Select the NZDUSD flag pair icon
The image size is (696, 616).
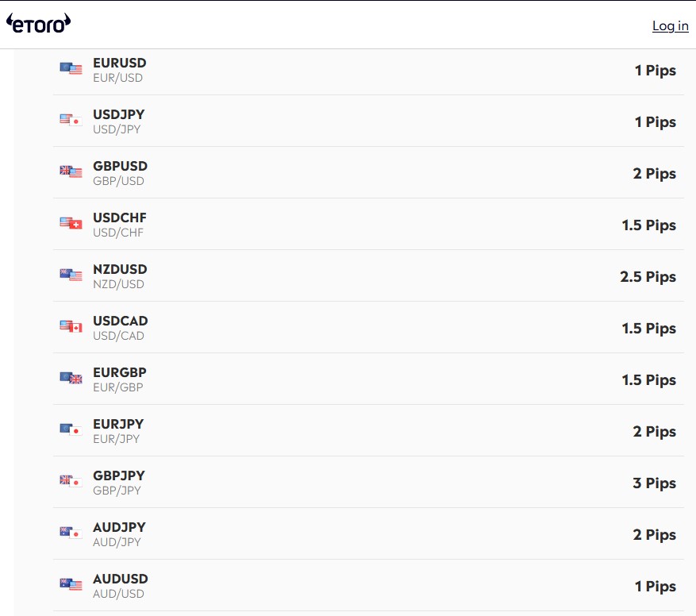pos(71,275)
